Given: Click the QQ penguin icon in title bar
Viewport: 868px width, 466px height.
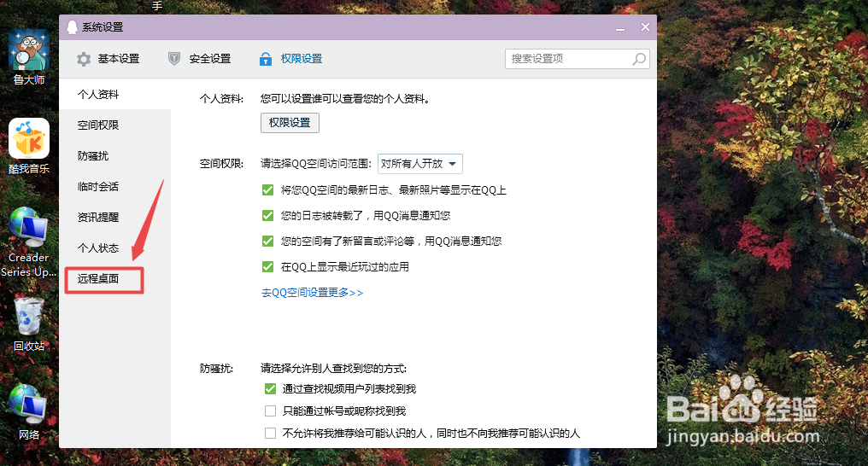Looking at the screenshot, I should [72, 27].
